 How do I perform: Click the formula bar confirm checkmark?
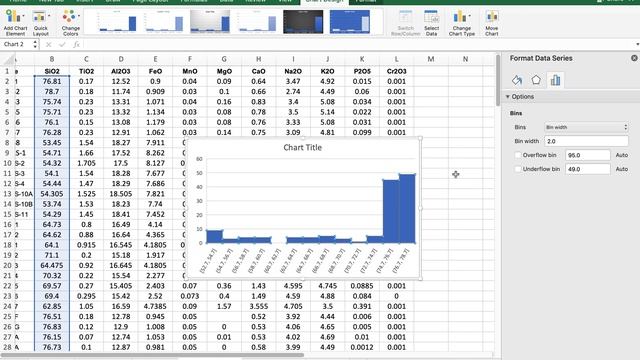pos(62,44)
